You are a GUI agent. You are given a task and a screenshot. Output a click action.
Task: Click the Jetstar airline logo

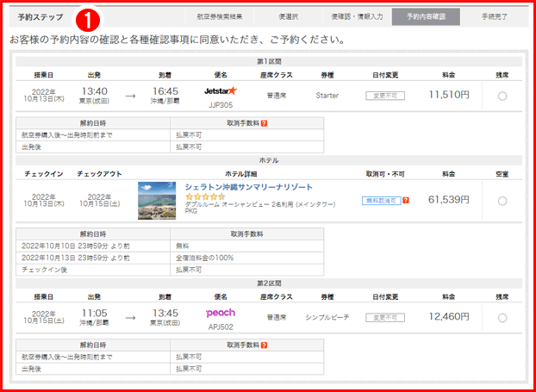[221, 91]
